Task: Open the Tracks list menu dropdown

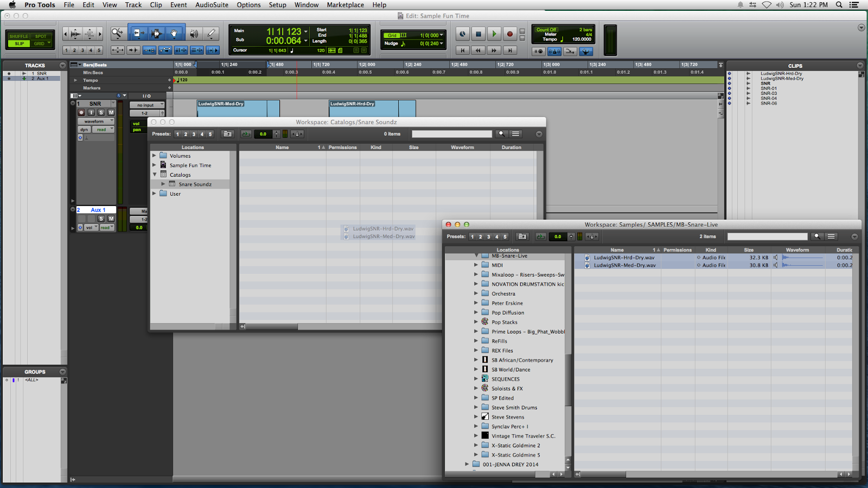Action: point(62,66)
